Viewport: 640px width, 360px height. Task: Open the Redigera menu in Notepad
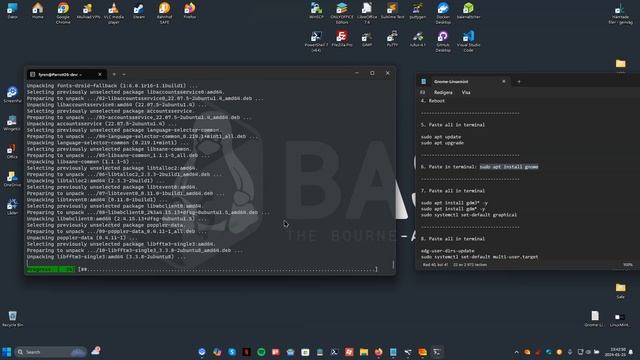443,93
